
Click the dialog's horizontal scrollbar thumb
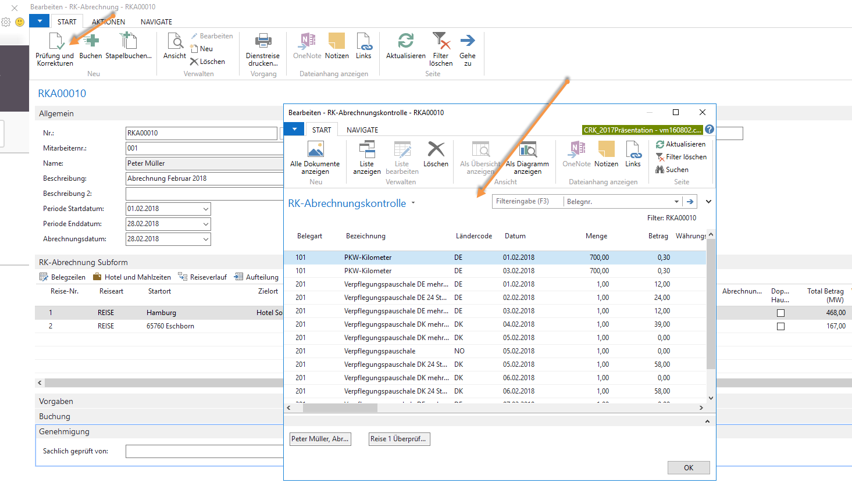[340, 408]
